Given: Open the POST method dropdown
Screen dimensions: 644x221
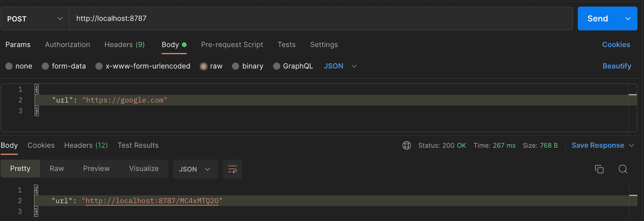Looking at the screenshot, I should pyautogui.click(x=35, y=19).
